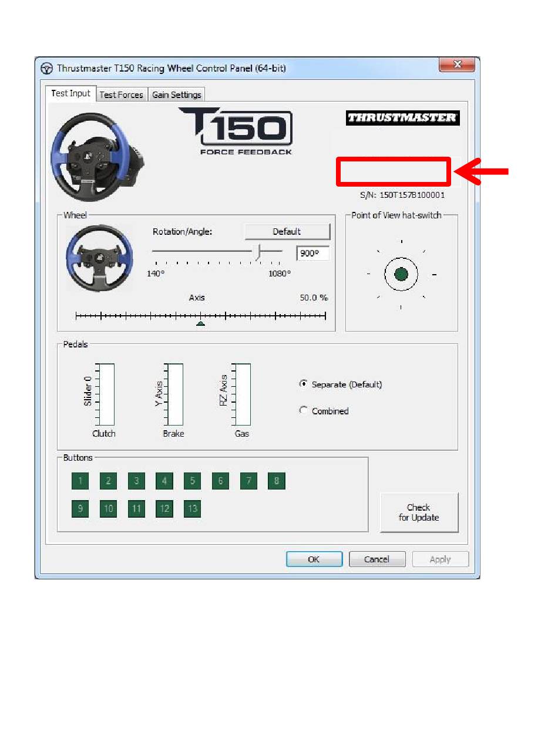
Task: Click the Gas pedal level bar
Action: point(243,394)
